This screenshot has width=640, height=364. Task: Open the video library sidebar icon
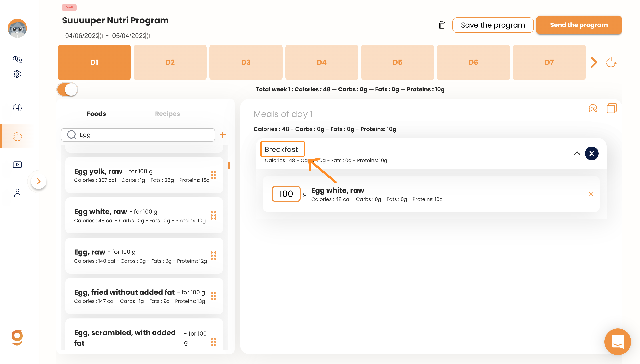(x=17, y=164)
